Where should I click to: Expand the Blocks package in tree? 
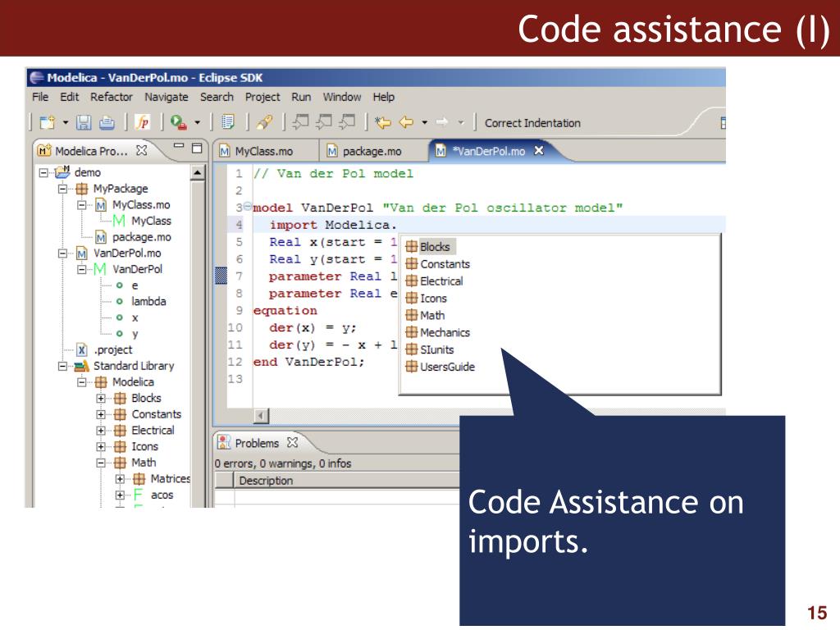pyautogui.click(x=101, y=398)
